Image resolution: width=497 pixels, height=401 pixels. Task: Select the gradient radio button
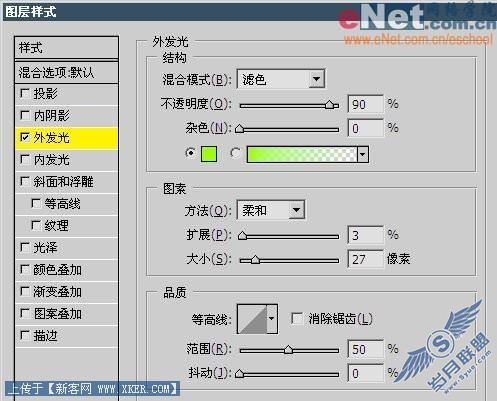pos(235,153)
